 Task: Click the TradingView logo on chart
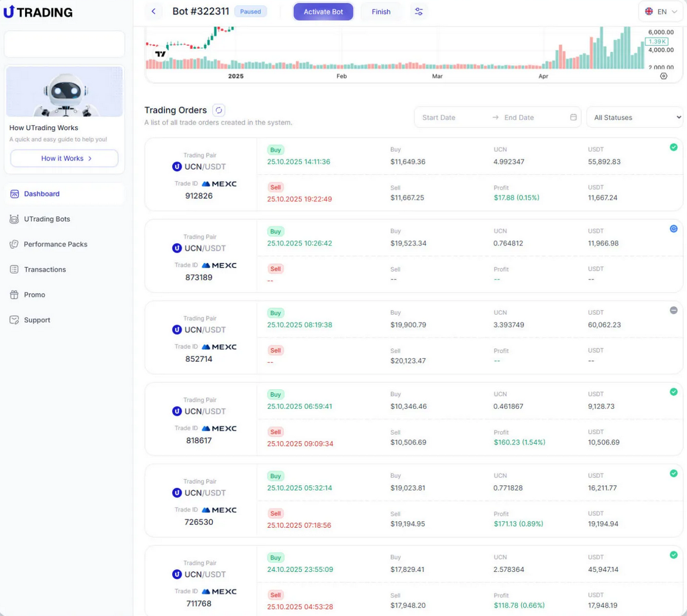click(161, 54)
